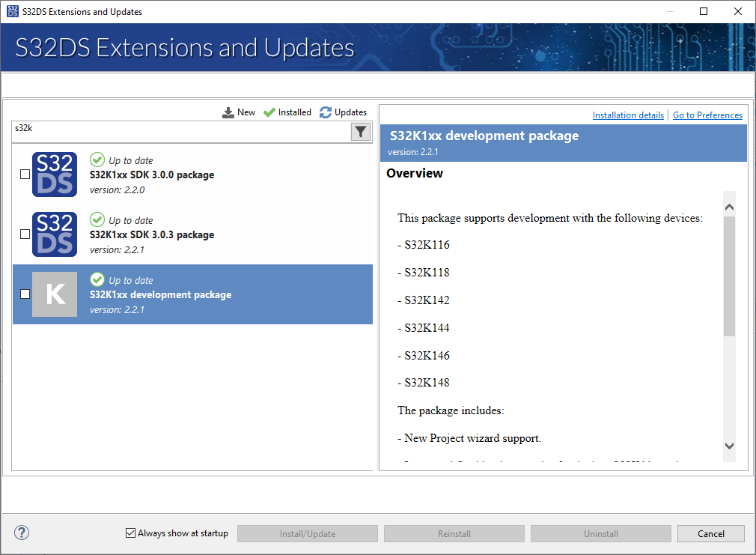Viewport: 756px width, 555px height.
Task: Select S32K1xx SDK 3.0.3 package entry
Action: click(x=225, y=234)
